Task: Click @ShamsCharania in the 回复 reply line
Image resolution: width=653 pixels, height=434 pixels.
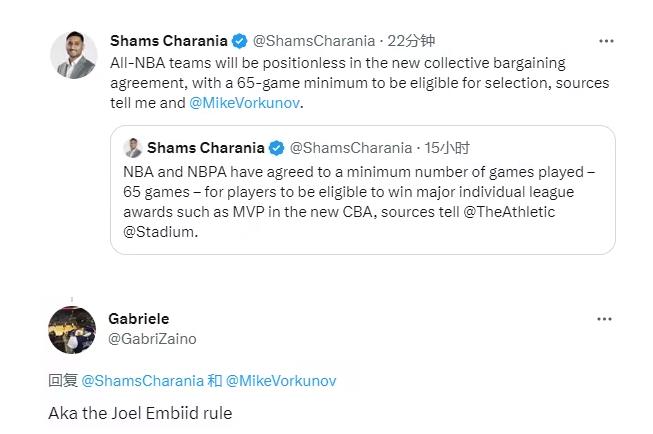Action: [140, 381]
